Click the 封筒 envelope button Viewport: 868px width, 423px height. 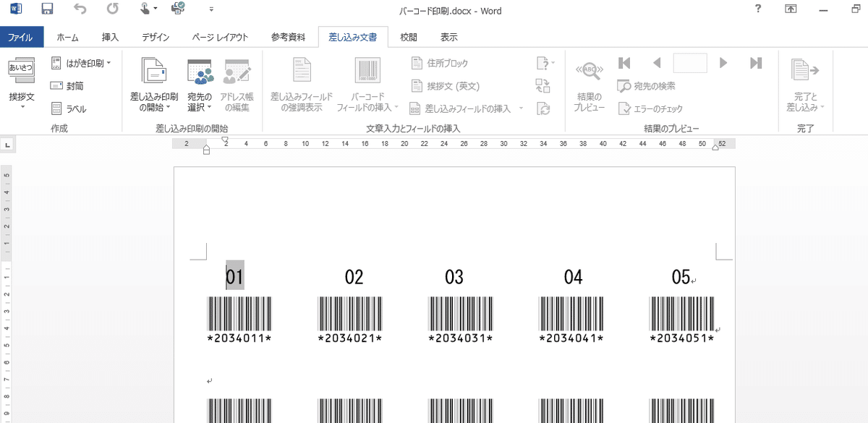[67, 86]
